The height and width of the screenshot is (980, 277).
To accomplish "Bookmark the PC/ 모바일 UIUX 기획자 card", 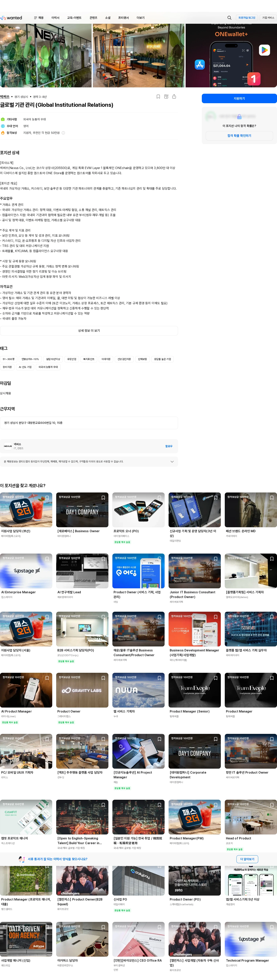I will pos(47,739).
